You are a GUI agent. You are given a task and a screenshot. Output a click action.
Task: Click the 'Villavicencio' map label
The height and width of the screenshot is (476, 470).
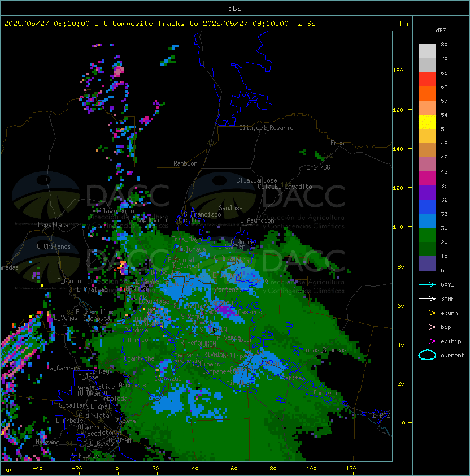(114, 211)
